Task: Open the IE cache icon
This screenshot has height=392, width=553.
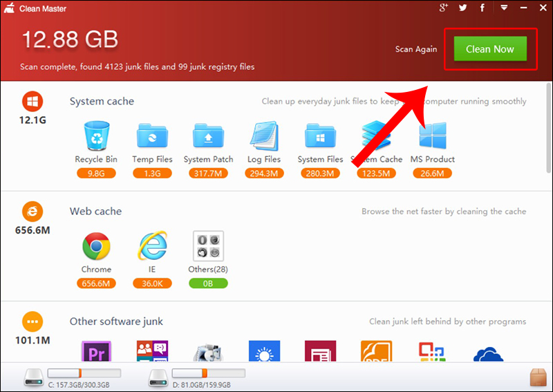Action: point(152,246)
